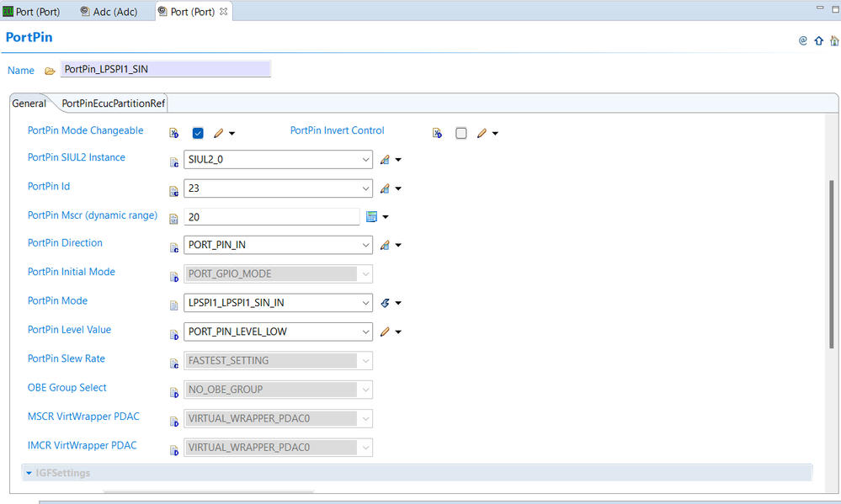The width and height of the screenshot is (841, 504).
Task: Click the @ icon in PortPin header
Action: [803, 40]
